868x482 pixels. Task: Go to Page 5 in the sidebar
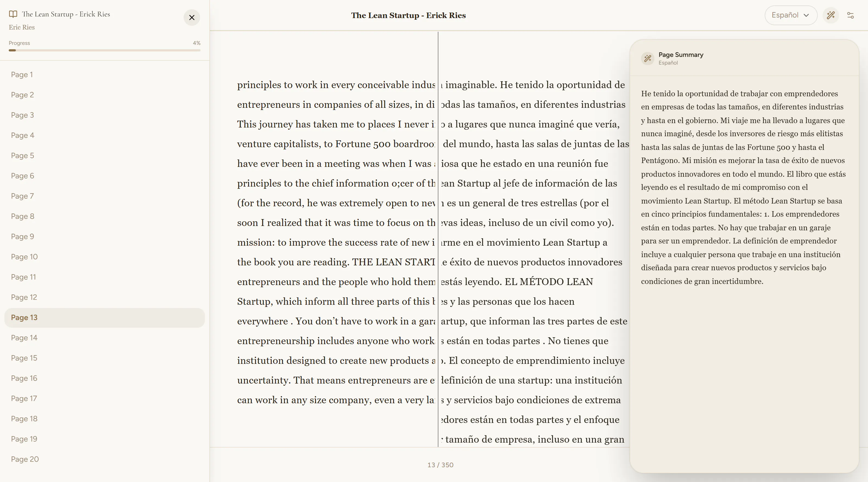point(104,155)
